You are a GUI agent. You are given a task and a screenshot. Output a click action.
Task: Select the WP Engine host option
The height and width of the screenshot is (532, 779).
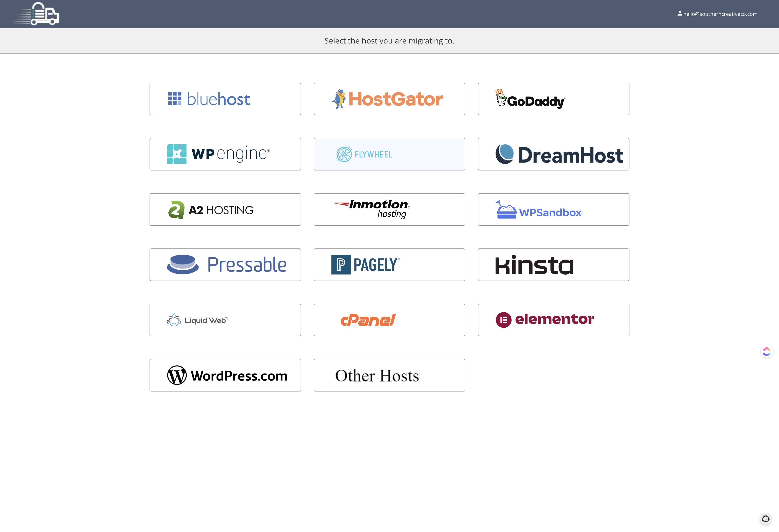click(x=225, y=154)
